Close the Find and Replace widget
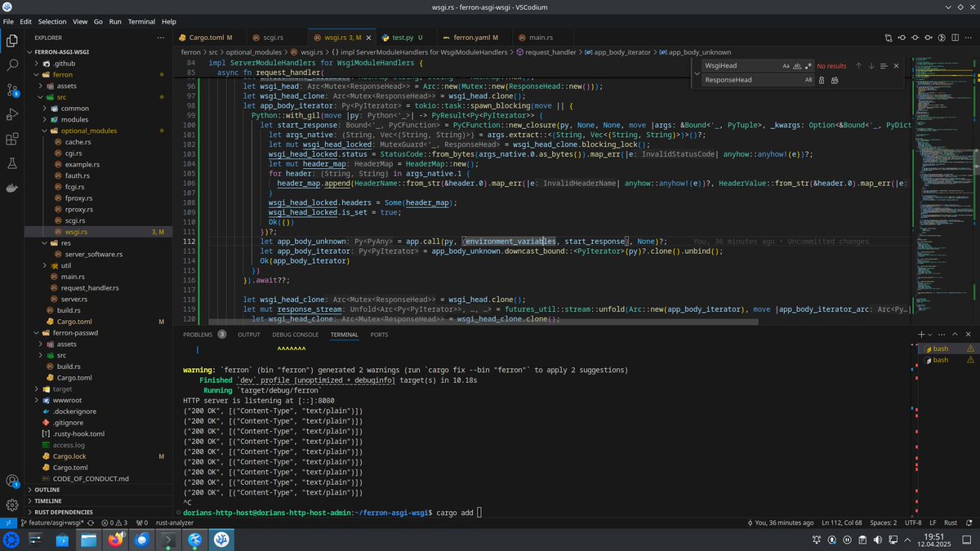 (896, 65)
